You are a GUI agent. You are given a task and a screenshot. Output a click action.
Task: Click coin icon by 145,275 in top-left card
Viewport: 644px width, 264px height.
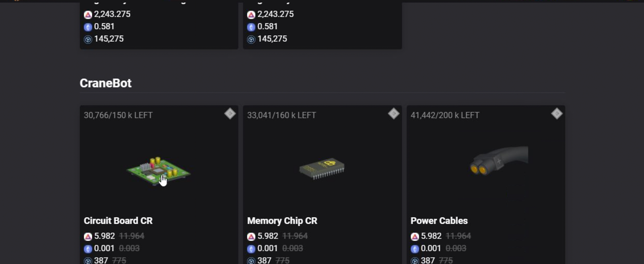click(88, 39)
